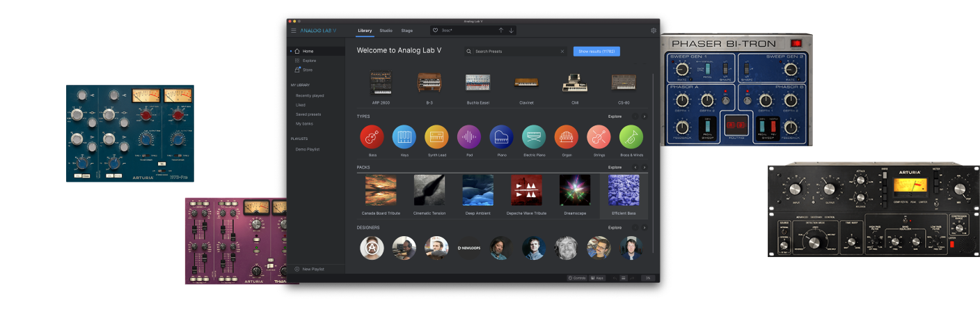Open the hamburger menu beside Analog Lab V logo

click(294, 31)
